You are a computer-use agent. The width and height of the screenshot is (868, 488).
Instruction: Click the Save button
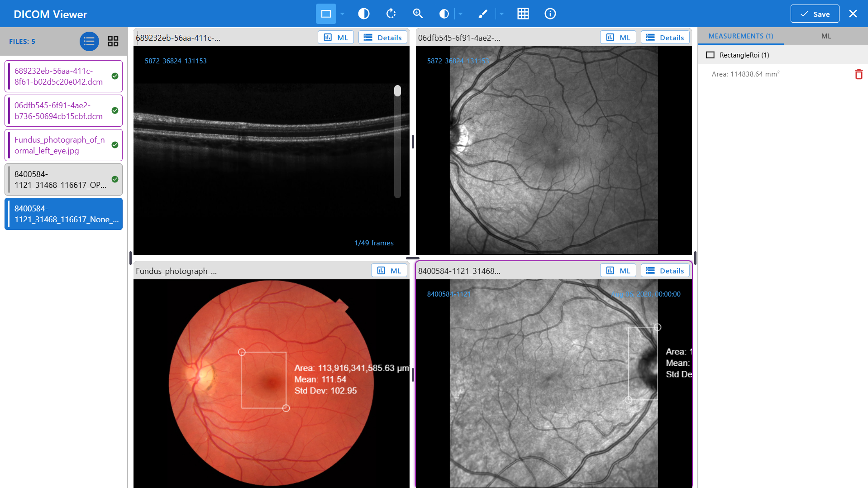coord(815,14)
